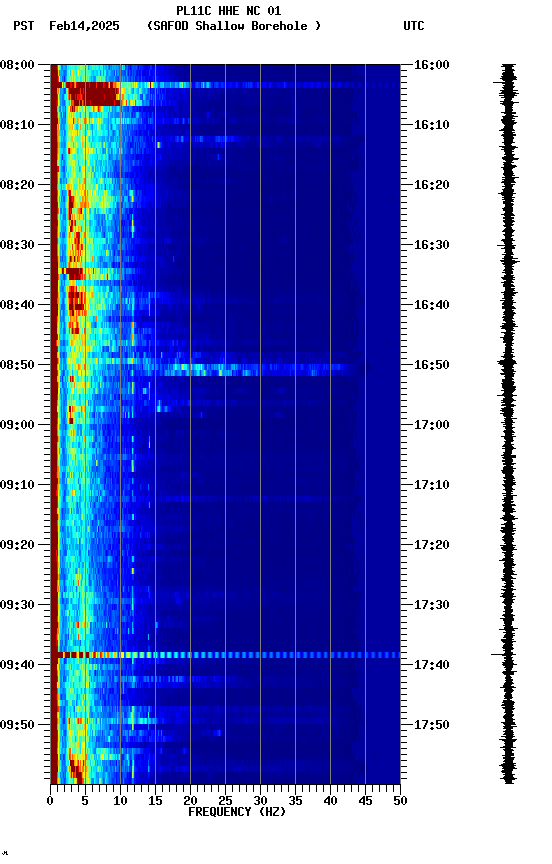Click the 08:40 PST time label

[x=17, y=305]
